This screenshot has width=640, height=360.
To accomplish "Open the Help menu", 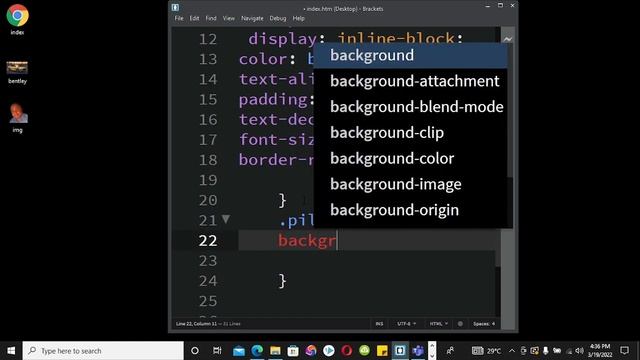I will pyautogui.click(x=298, y=18).
